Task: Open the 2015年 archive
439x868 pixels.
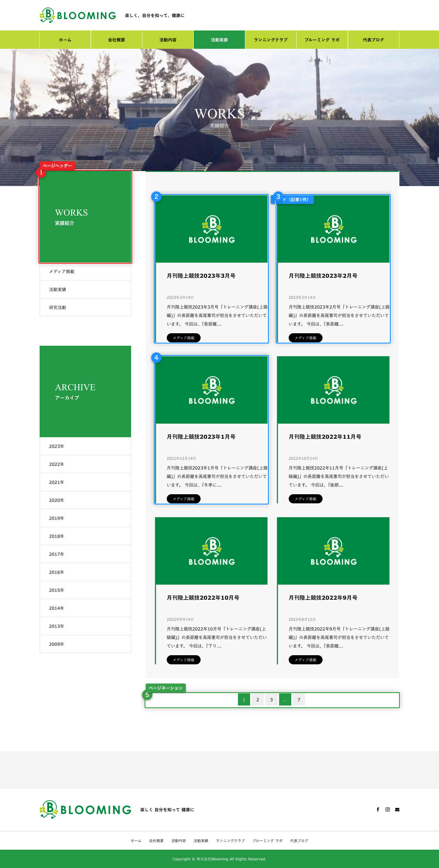Action: tap(85, 590)
